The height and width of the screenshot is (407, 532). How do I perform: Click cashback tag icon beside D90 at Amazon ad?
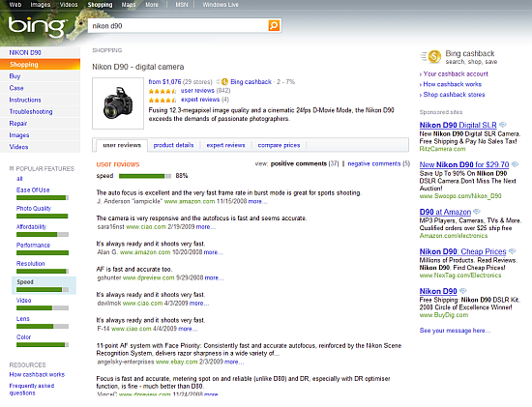click(477, 212)
